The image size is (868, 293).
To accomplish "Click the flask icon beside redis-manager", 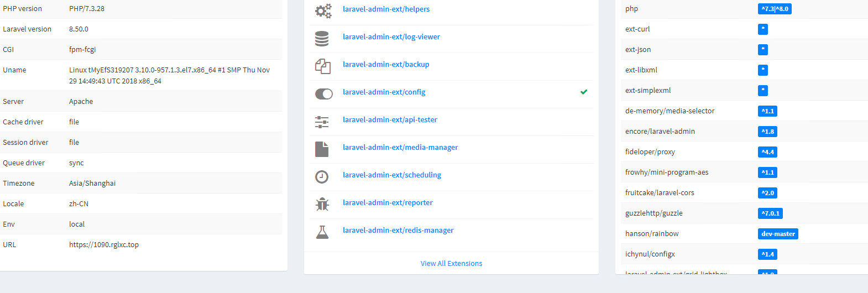I will (x=322, y=232).
